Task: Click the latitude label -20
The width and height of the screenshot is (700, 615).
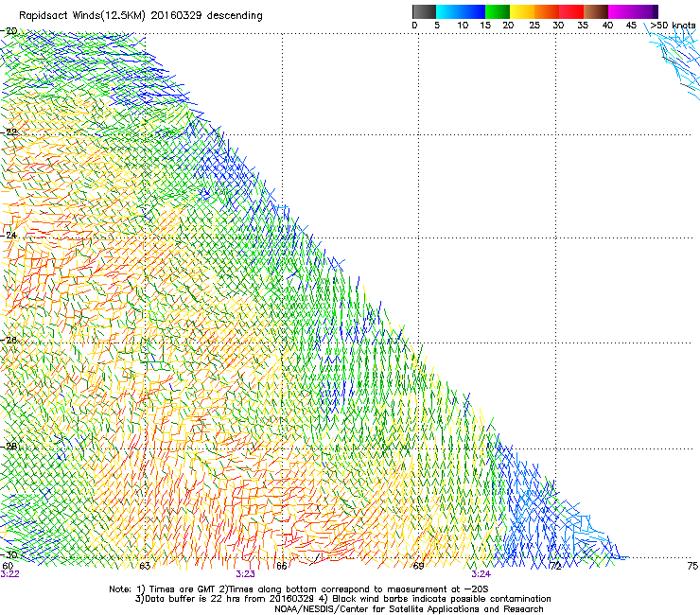Action: pyautogui.click(x=10, y=31)
